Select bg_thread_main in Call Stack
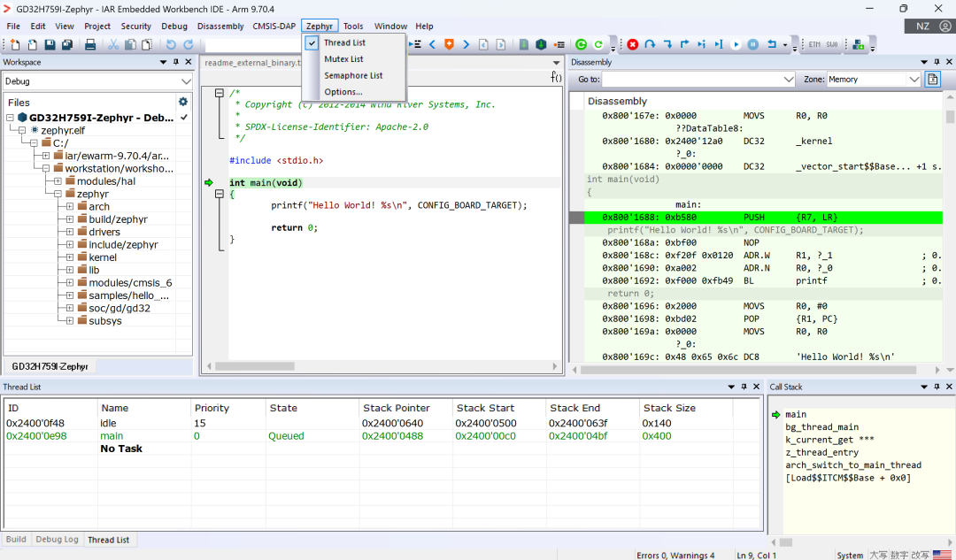Screen dimensions: 956x560 tap(821, 427)
